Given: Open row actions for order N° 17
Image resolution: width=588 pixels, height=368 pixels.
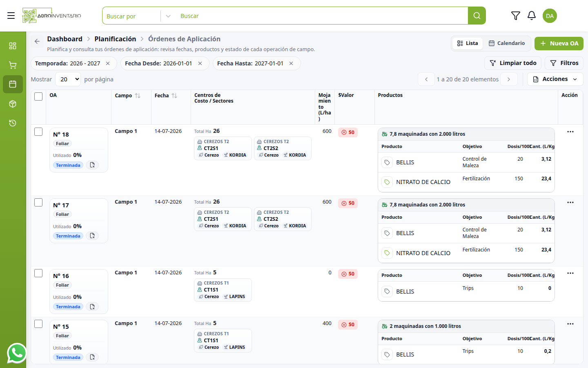Looking at the screenshot, I should (x=570, y=202).
